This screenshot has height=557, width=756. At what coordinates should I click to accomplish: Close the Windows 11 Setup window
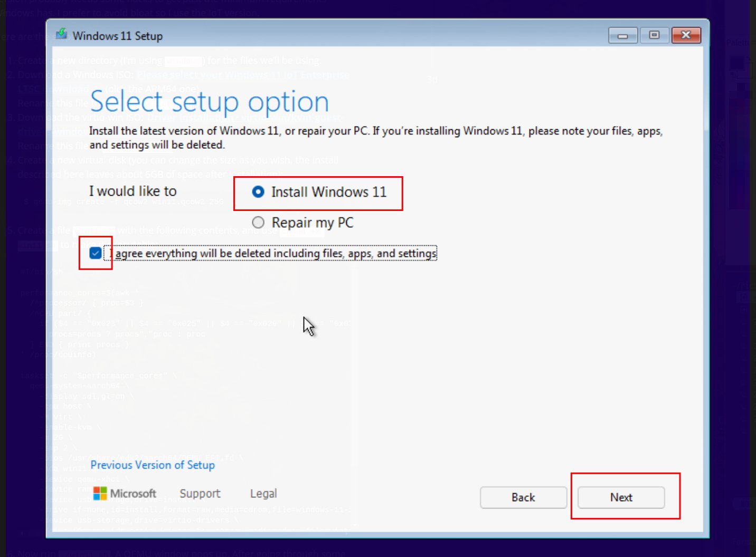(x=686, y=35)
